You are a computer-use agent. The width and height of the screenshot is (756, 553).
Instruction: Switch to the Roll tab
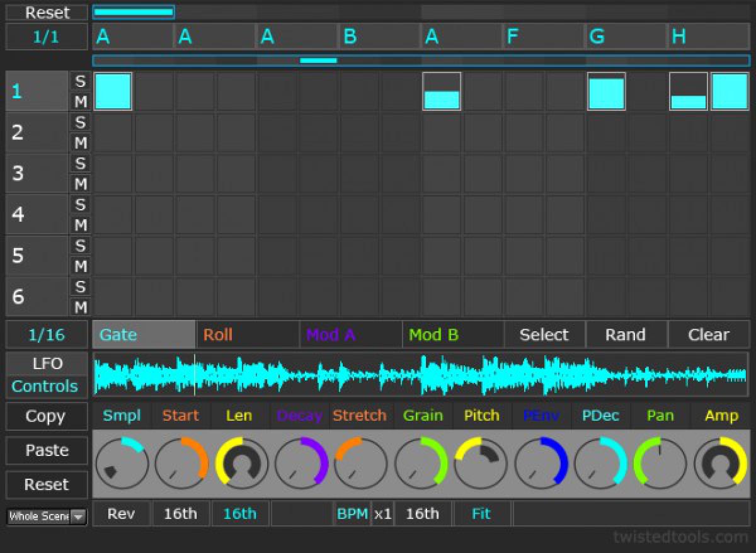(248, 334)
